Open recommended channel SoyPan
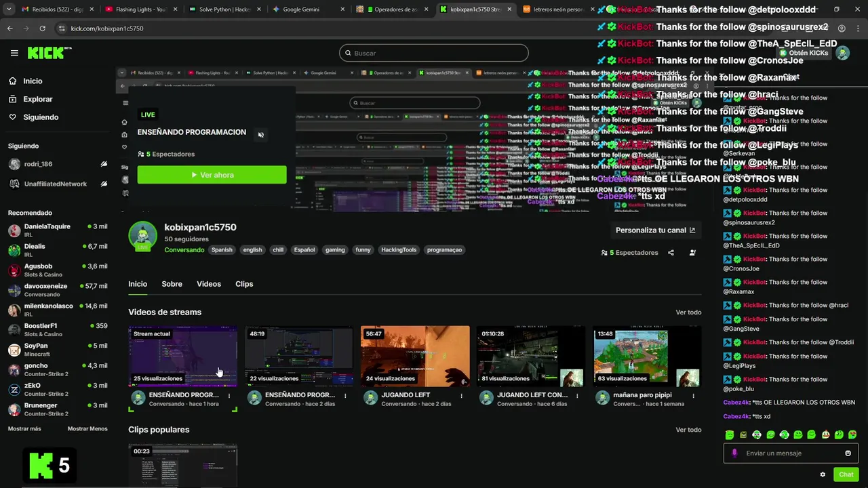The height and width of the screenshot is (488, 868). [58, 350]
